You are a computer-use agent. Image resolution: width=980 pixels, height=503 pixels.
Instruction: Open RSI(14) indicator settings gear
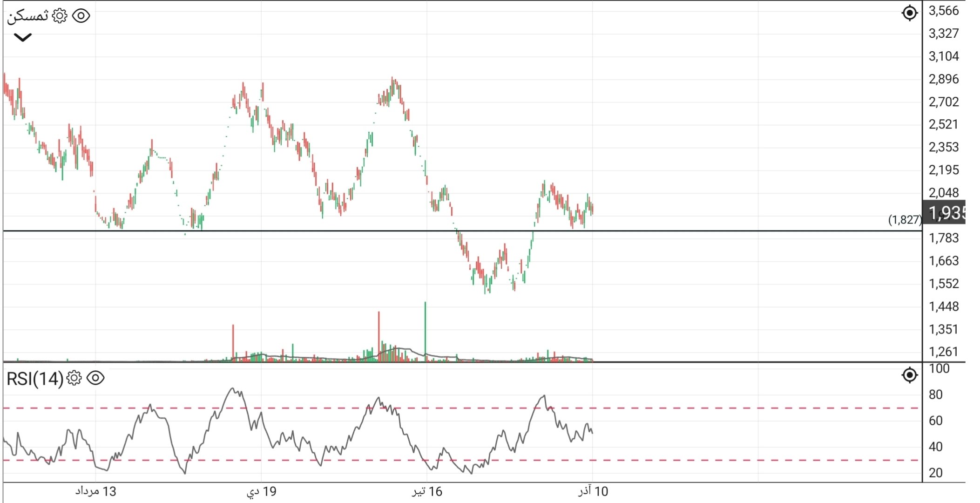[73, 378]
